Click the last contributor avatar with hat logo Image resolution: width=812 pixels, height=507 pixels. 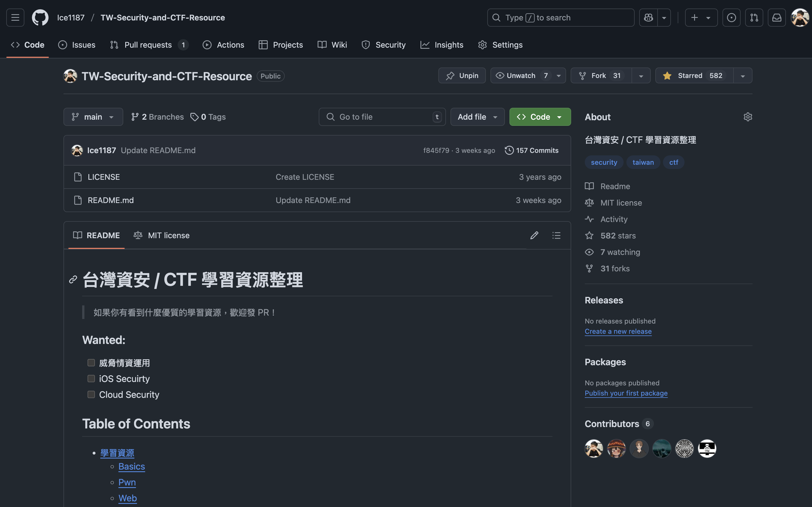click(707, 448)
